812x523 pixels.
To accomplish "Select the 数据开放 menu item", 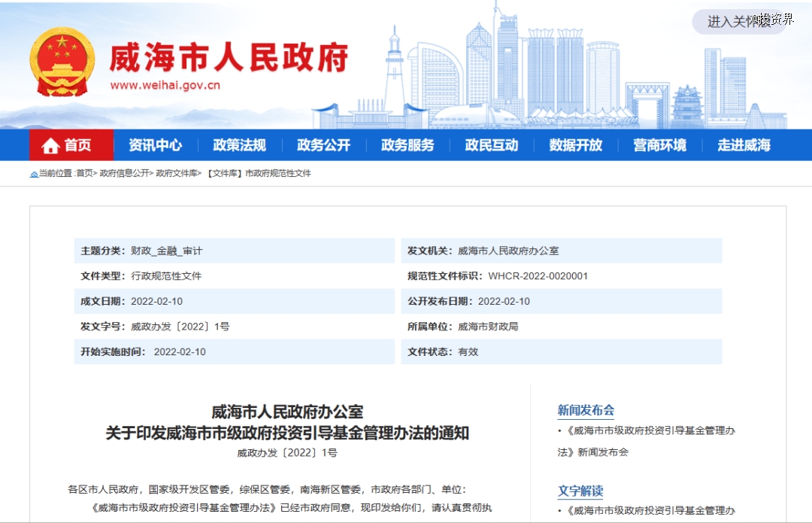I will [576, 145].
